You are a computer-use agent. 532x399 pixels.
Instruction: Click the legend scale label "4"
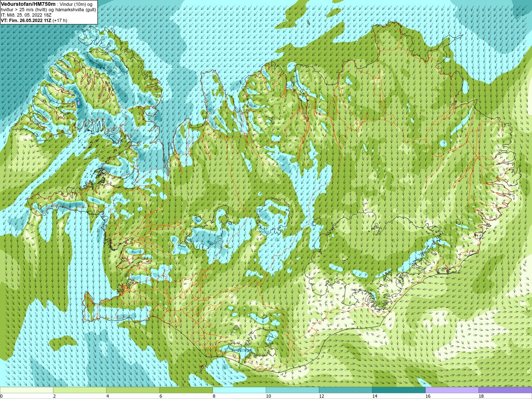pyautogui.click(x=108, y=396)
